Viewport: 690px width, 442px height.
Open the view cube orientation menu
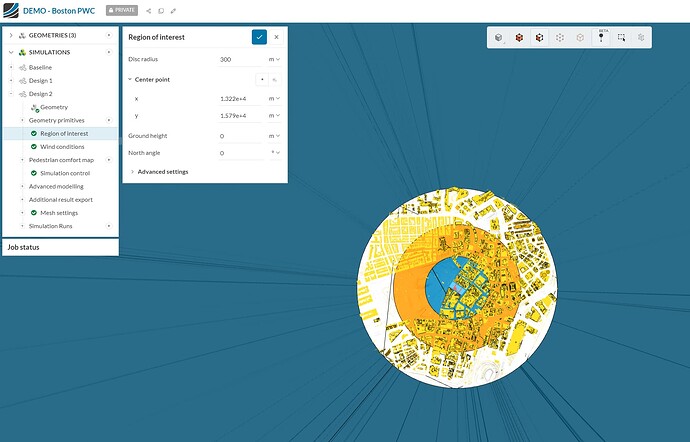(499, 37)
